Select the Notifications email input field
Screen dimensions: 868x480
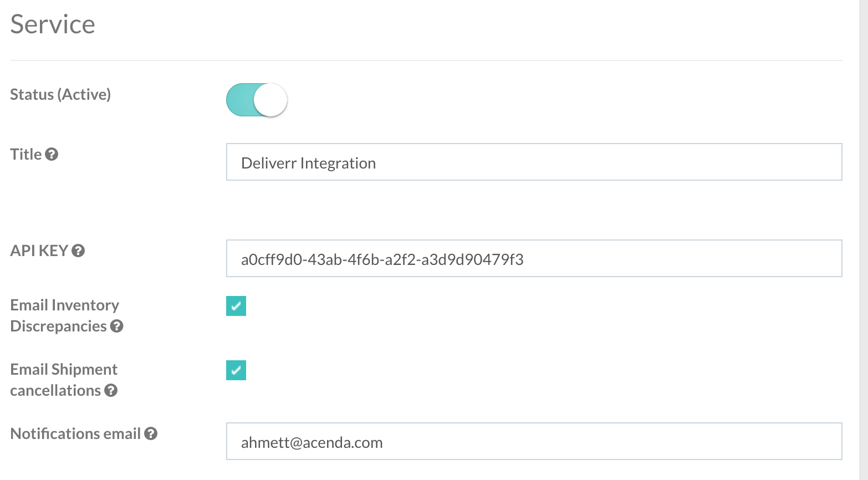point(534,441)
